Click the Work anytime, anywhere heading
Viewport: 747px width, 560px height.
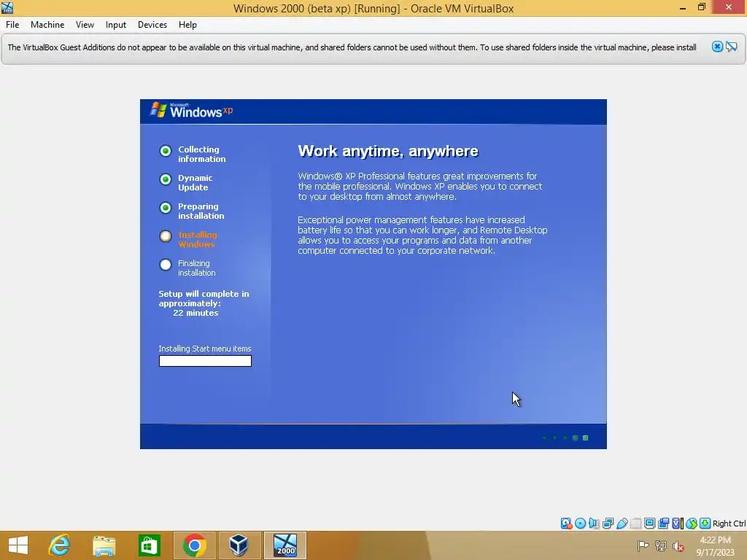[x=388, y=151]
